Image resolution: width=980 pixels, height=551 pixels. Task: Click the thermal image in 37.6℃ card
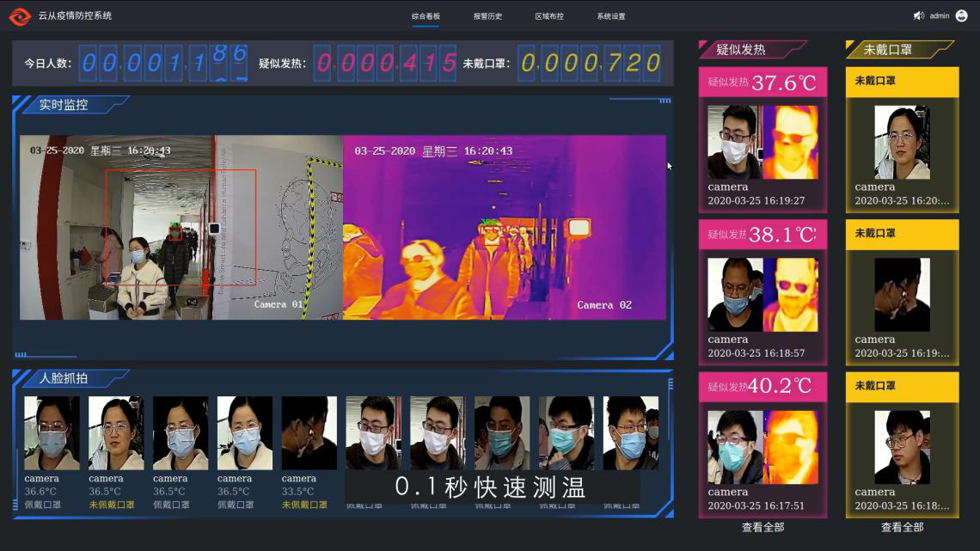pyautogui.click(x=790, y=142)
